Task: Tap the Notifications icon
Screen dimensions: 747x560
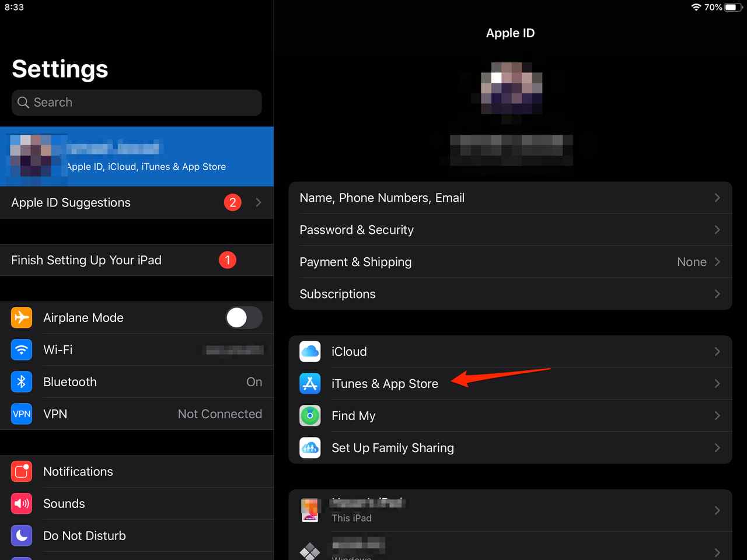Action: (22, 471)
